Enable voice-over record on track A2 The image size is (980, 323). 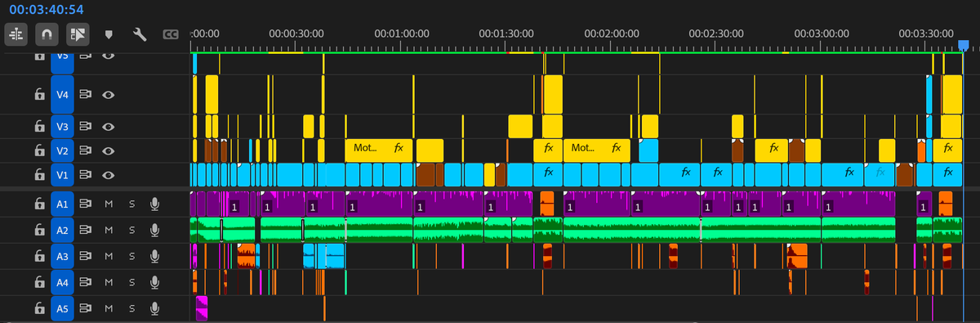pos(154,231)
